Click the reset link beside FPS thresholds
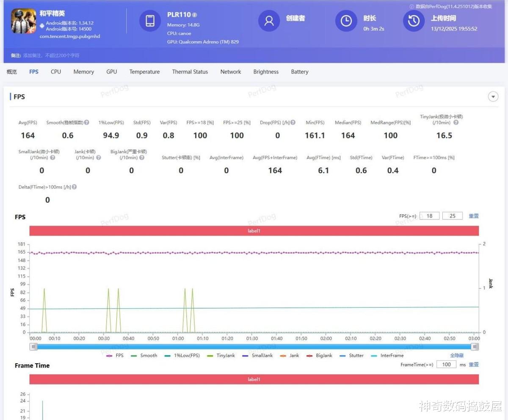The height and width of the screenshot is (420, 508). pos(474,216)
